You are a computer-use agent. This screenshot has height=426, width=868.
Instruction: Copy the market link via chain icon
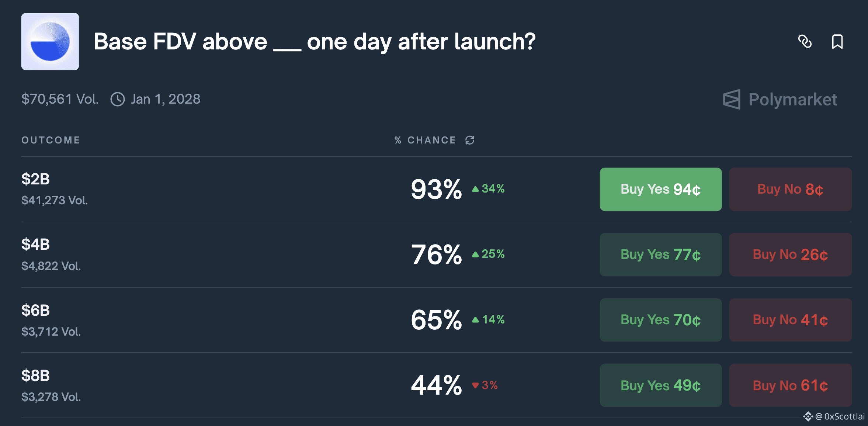click(x=805, y=41)
